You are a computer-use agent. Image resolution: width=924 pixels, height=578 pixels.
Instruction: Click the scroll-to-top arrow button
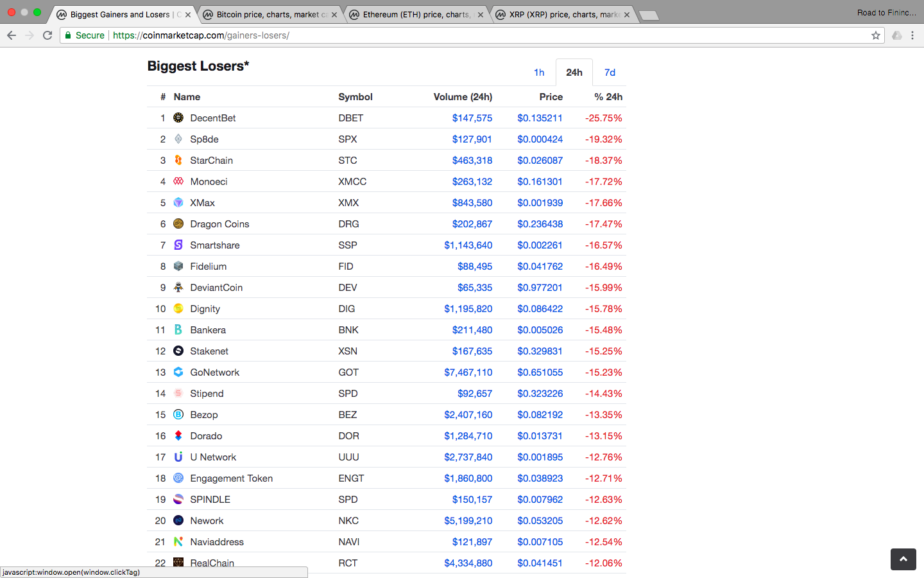903,559
